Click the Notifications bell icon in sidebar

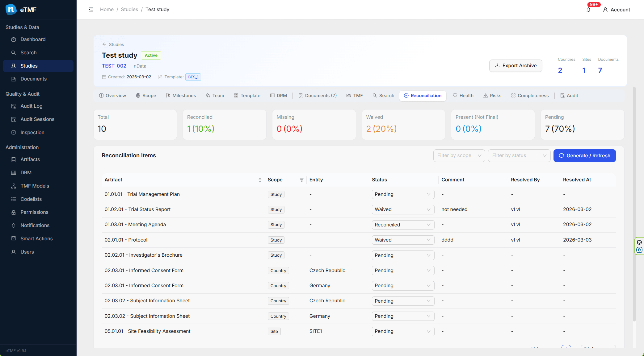pyautogui.click(x=14, y=226)
